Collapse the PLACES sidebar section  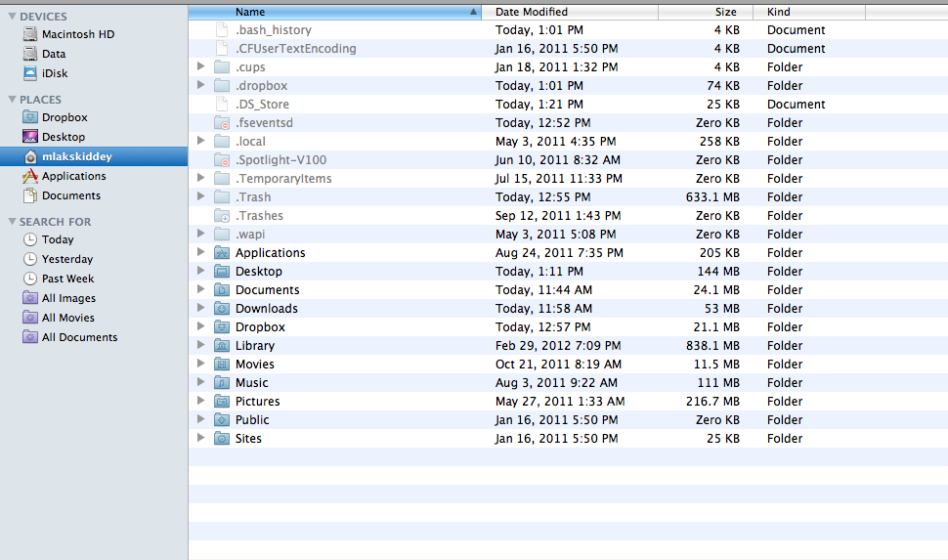pos(12,99)
